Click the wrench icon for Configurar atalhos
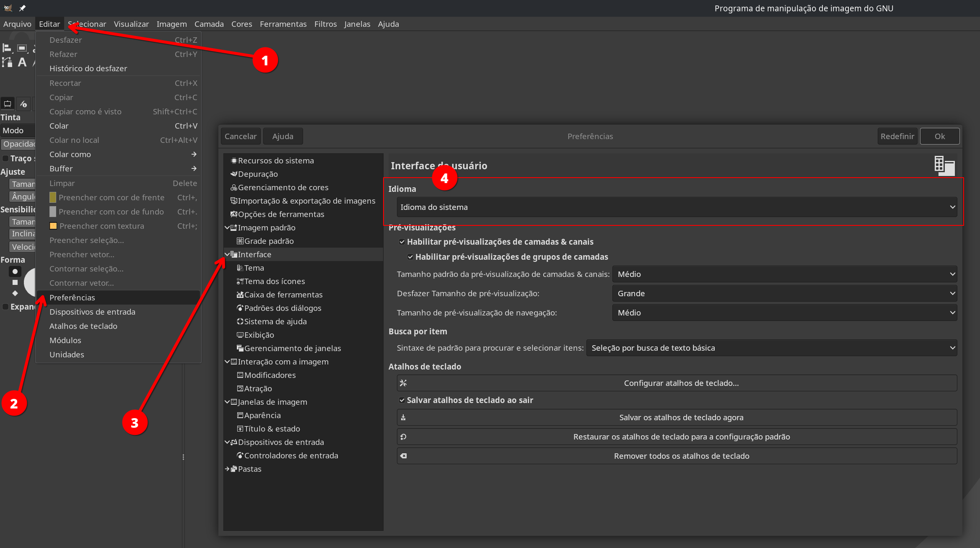980x548 pixels. (x=403, y=383)
